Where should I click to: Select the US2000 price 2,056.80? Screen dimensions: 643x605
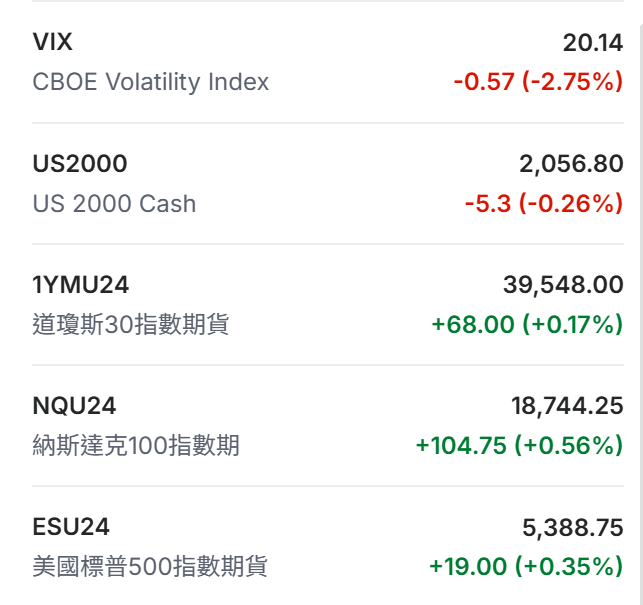[571, 163]
